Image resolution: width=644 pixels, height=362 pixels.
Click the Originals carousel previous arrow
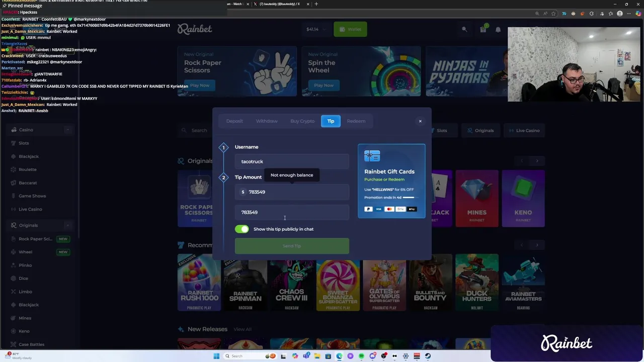522,161
